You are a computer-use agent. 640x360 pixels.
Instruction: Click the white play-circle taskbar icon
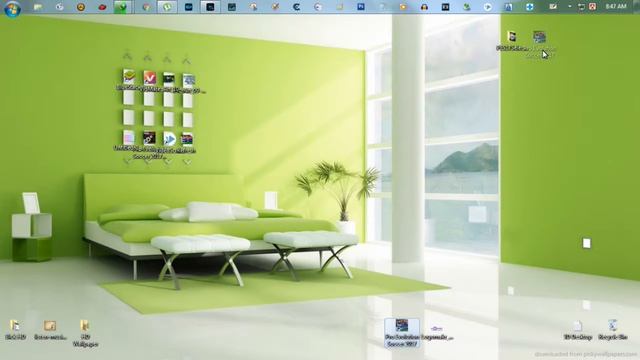487,7
